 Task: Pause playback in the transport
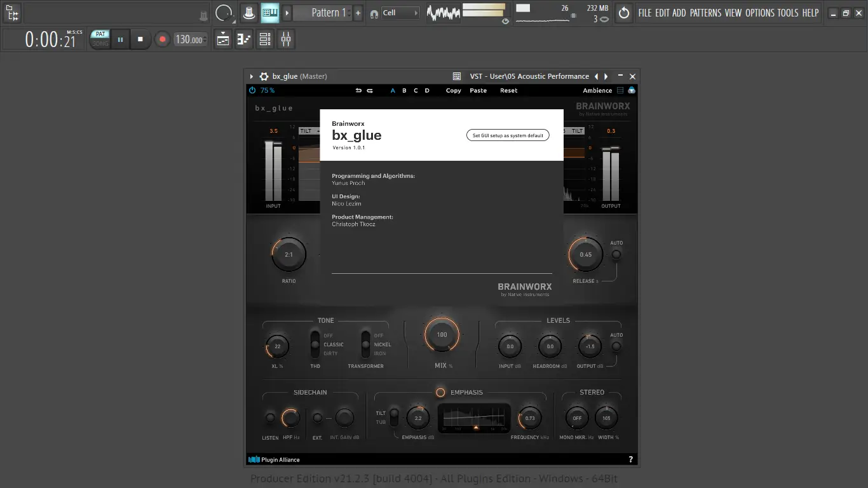tap(120, 39)
